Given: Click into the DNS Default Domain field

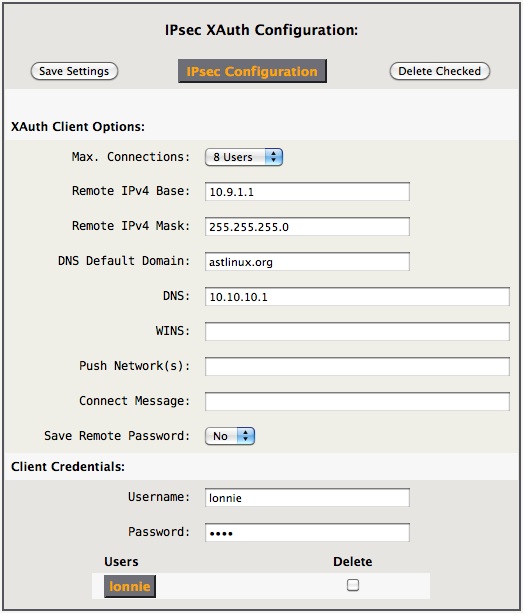Looking at the screenshot, I should click(307, 262).
